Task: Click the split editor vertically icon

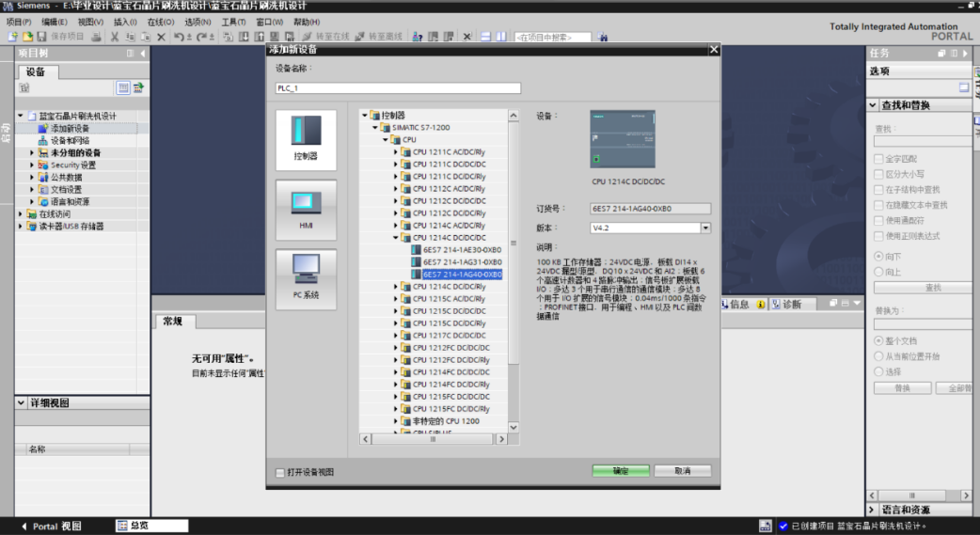Action: tap(500, 37)
